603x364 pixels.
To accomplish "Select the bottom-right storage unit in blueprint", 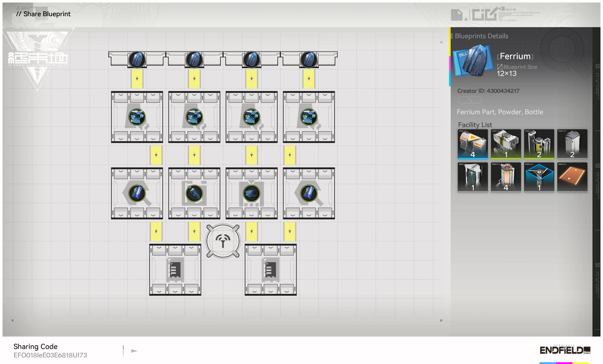I will pyautogui.click(x=270, y=270).
